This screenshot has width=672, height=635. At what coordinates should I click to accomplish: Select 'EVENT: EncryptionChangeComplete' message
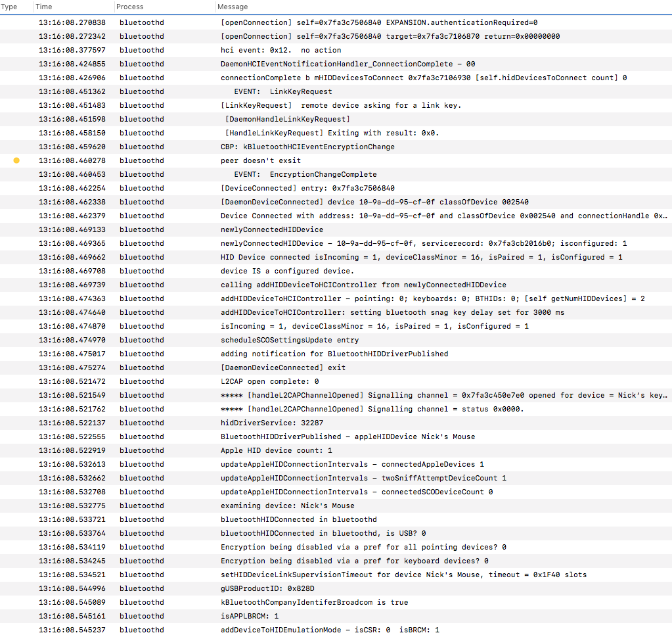(x=305, y=174)
